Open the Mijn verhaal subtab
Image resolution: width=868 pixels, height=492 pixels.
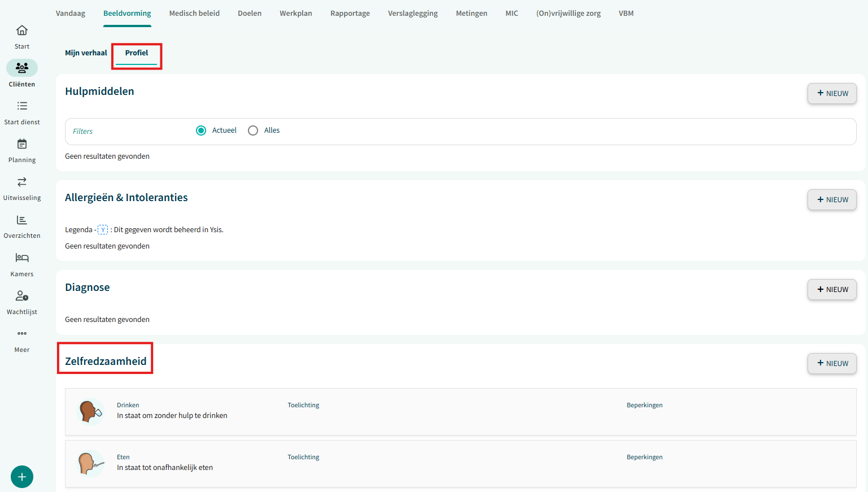point(86,53)
